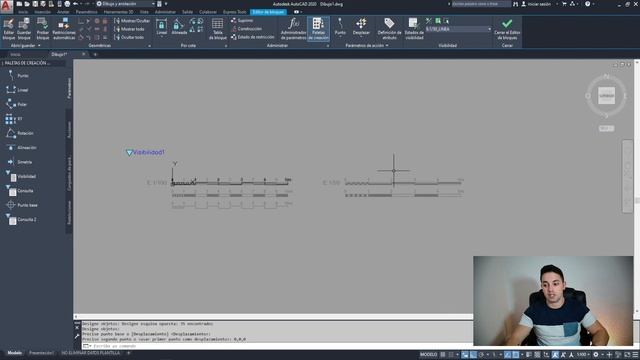Toggle the Paletas de creación button

pyautogui.click(x=318, y=29)
